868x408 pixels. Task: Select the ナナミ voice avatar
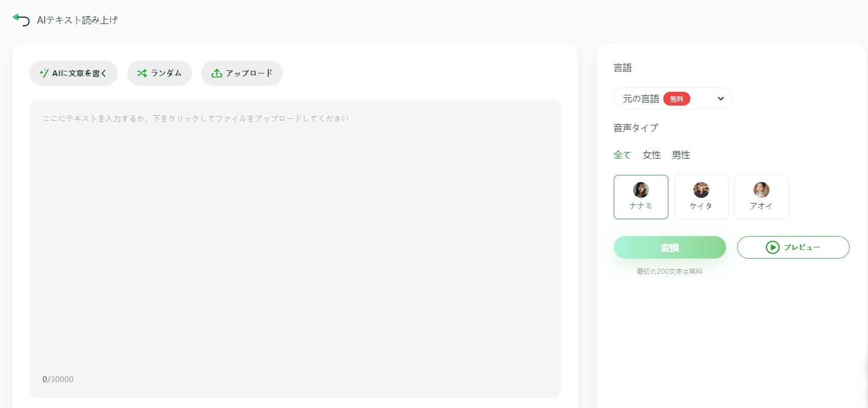(x=641, y=190)
